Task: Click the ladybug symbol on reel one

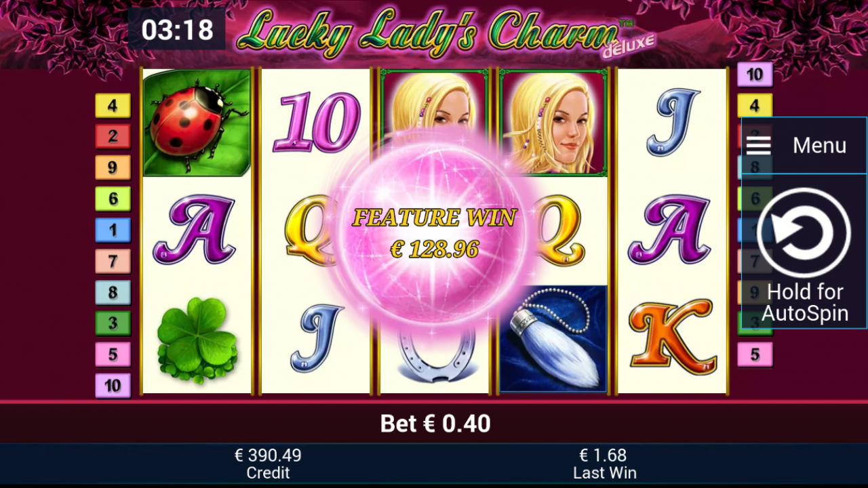Action: [x=197, y=123]
